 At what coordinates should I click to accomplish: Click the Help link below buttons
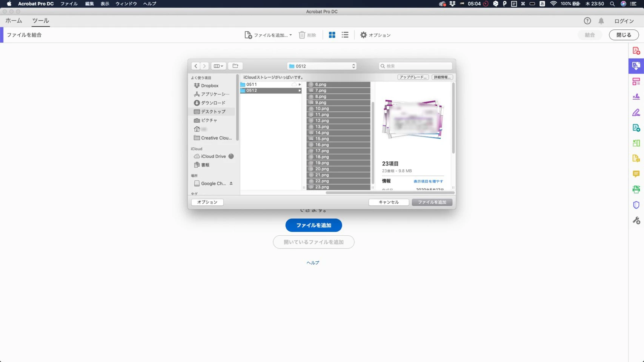click(313, 263)
